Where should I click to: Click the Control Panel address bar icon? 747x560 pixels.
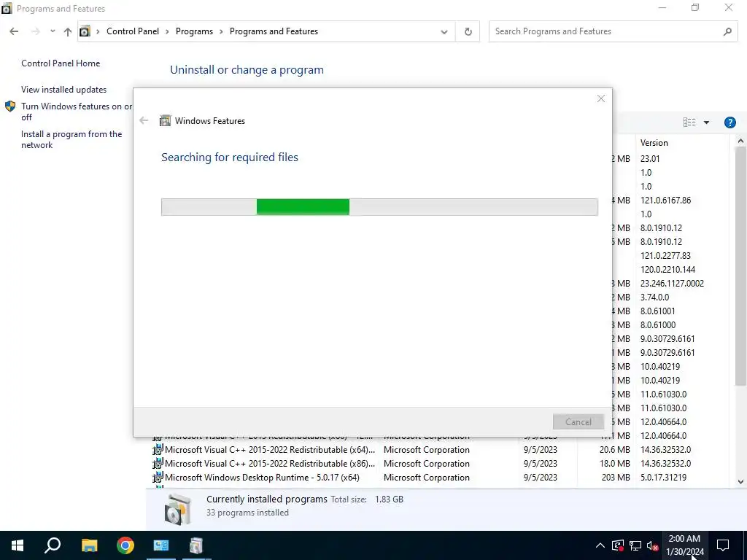[x=85, y=31]
